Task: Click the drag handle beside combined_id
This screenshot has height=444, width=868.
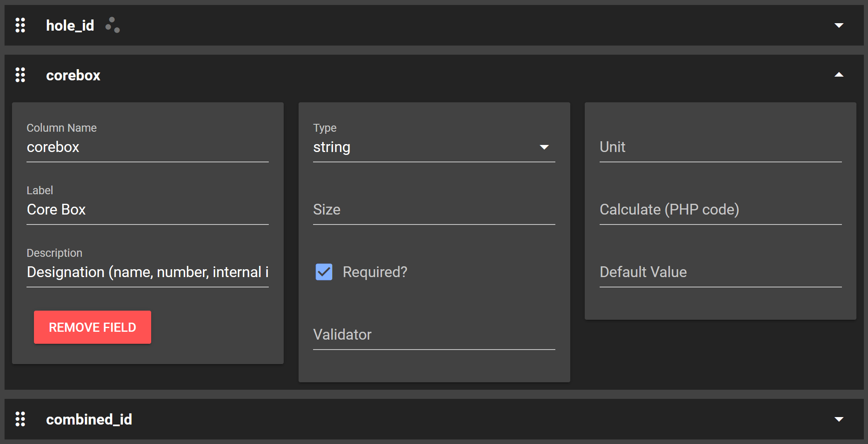Action: 20,419
